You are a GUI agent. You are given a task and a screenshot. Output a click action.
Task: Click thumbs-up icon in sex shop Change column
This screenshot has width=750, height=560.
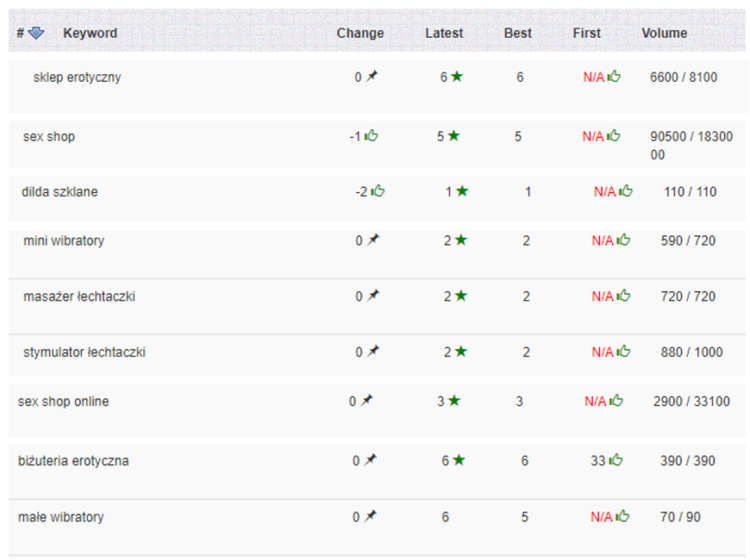(371, 136)
